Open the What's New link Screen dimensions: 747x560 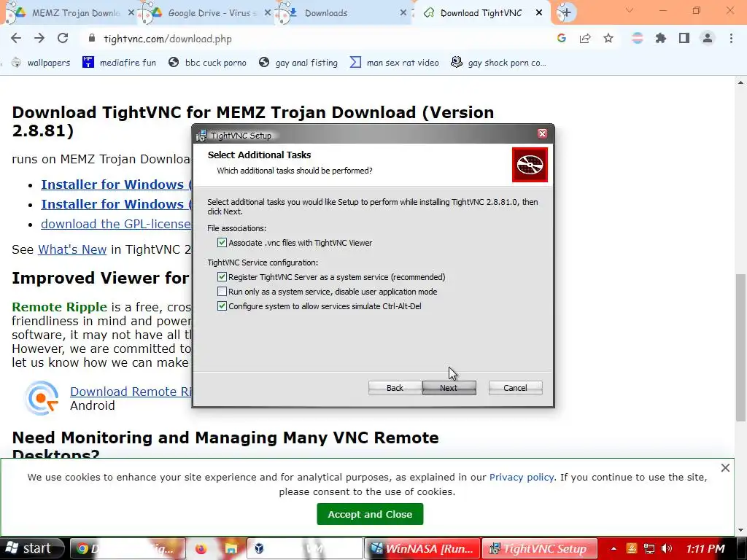72,249
